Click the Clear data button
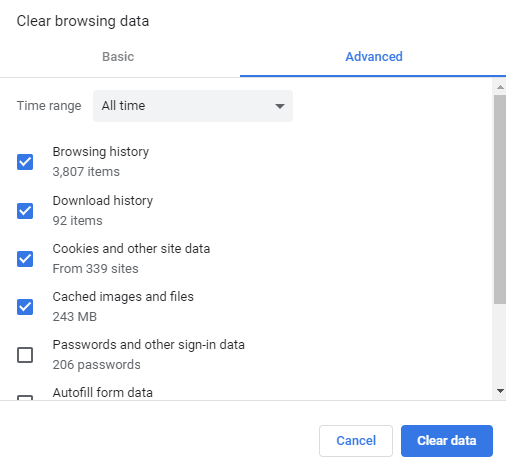This screenshot has width=516, height=473. [447, 441]
